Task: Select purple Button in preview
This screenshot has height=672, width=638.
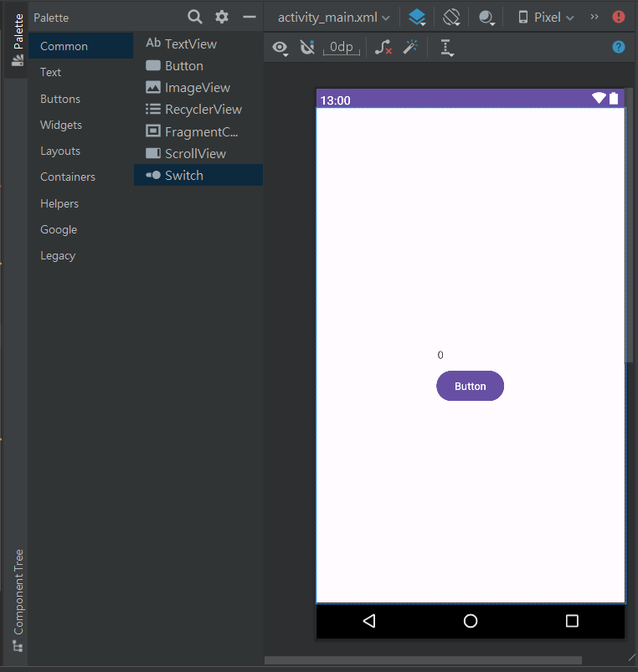Action: tap(470, 386)
